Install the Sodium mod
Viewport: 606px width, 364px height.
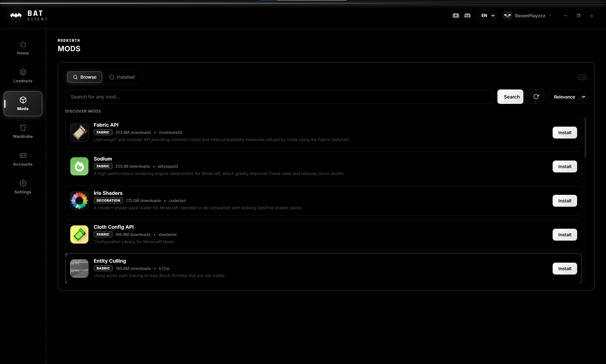[565, 166]
